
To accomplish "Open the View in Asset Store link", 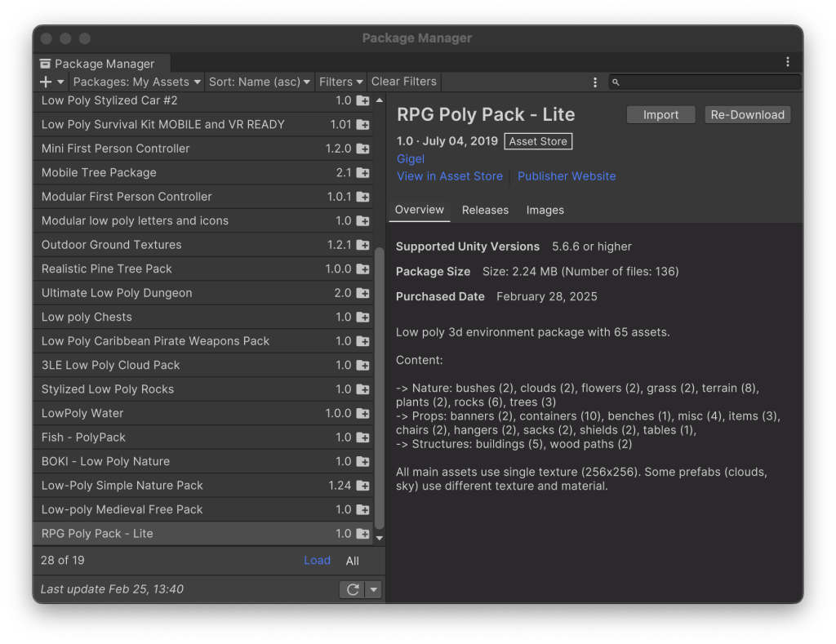I will (449, 176).
